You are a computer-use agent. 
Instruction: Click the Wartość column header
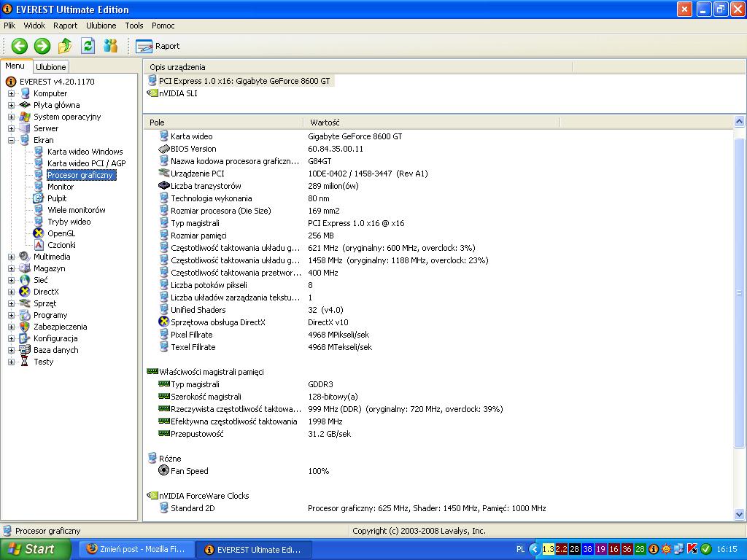click(x=431, y=122)
